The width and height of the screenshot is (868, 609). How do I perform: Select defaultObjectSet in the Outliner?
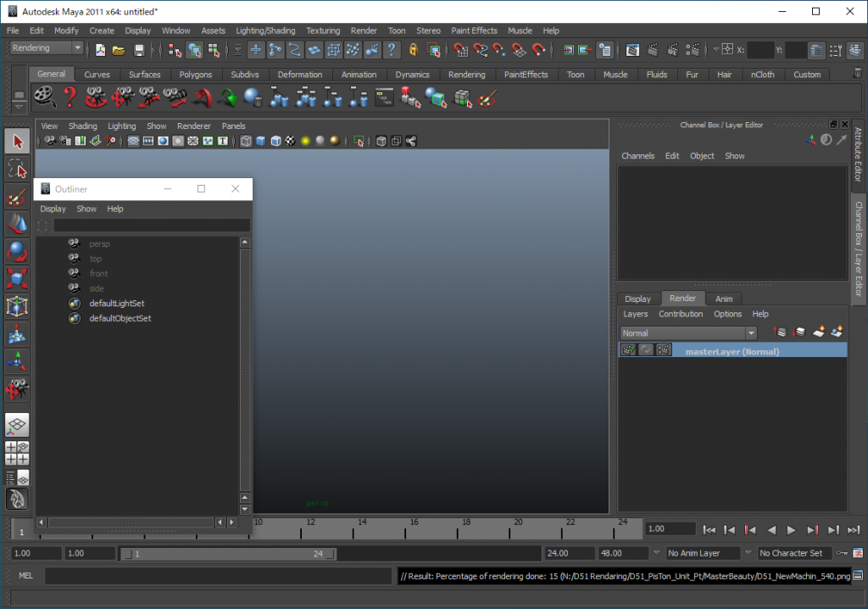coord(120,318)
